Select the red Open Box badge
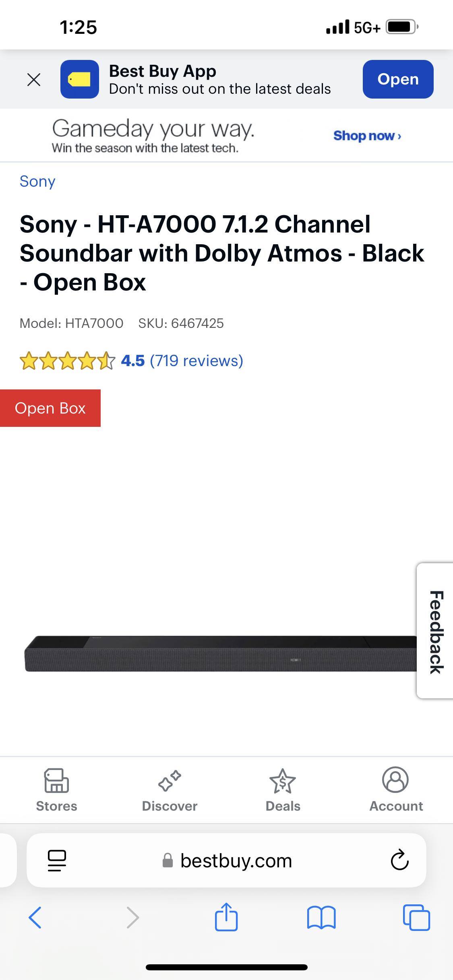This screenshot has width=453, height=980. coord(50,408)
